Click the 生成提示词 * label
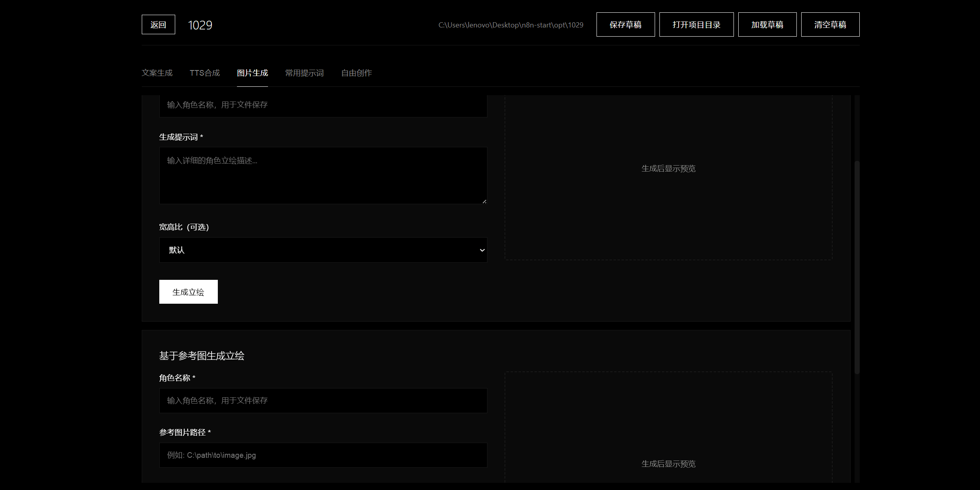Viewport: 980px width, 490px height. [181, 137]
